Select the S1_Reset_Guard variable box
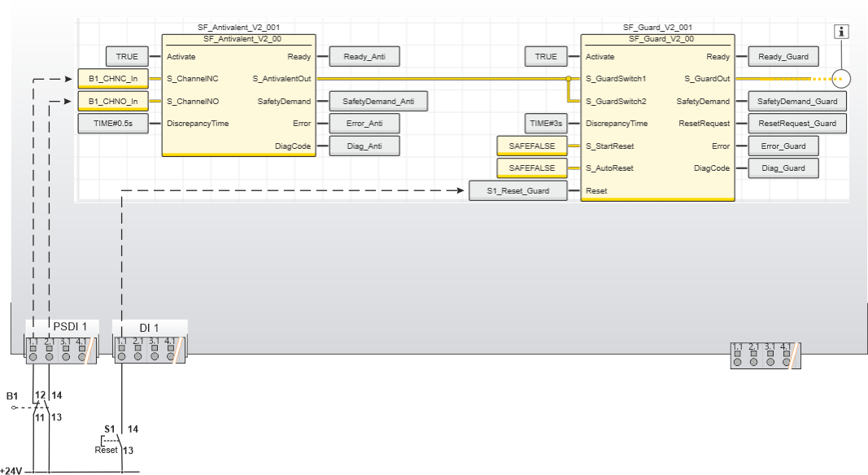868x475 pixels. click(x=518, y=191)
